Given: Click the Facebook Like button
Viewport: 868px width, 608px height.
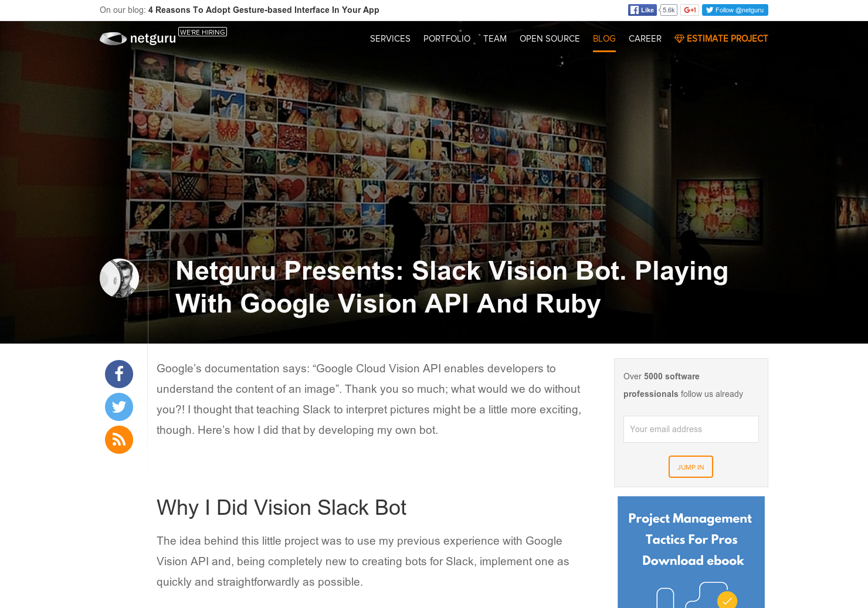Looking at the screenshot, I should pos(642,10).
